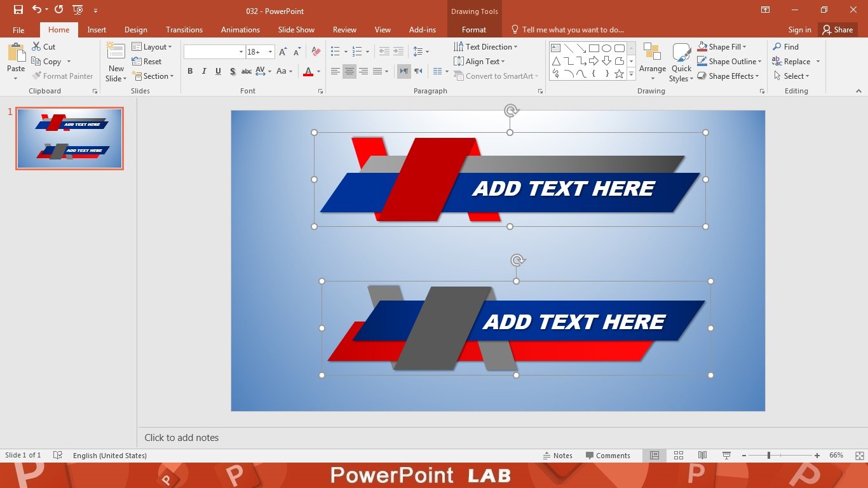Click the Tell me what you want box

click(567, 30)
